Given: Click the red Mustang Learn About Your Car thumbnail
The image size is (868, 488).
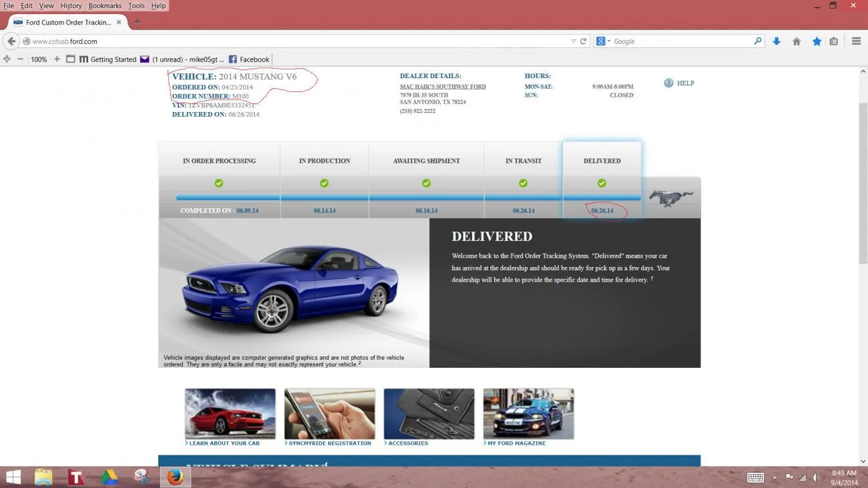Looking at the screenshot, I should (230, 414).
